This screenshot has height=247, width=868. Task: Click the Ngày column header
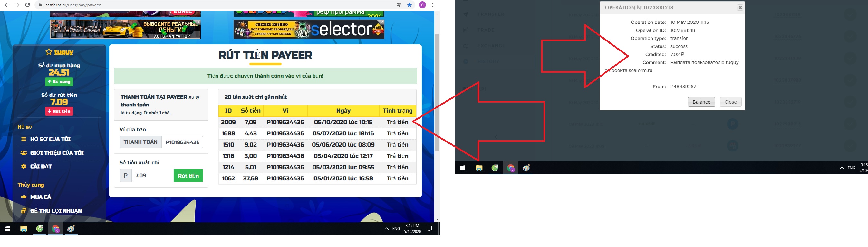point(344,111)
